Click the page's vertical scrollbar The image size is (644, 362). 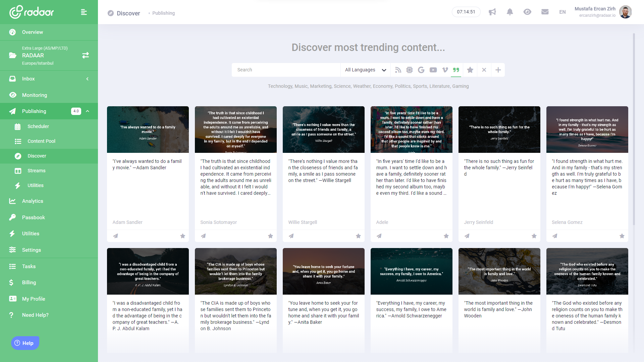click(x=634, y=129)
